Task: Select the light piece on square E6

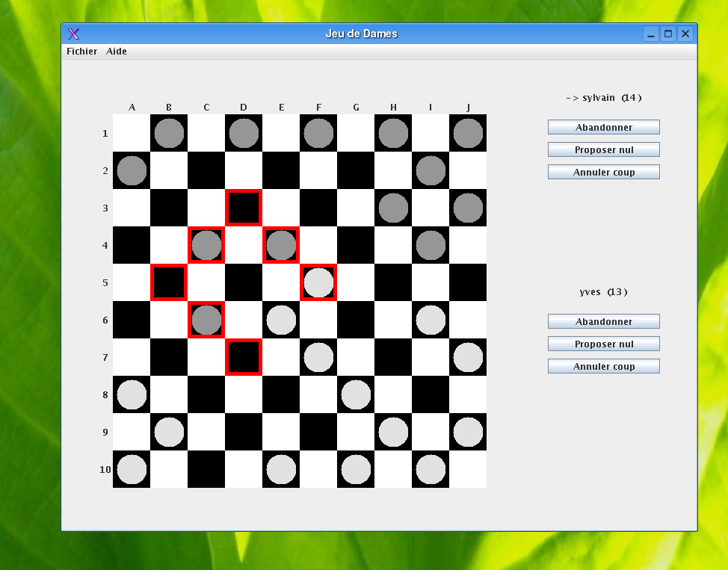Action: 281,320
